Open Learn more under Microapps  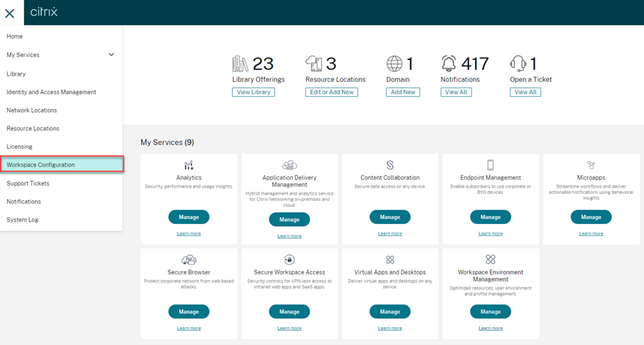tap(591, 234)
